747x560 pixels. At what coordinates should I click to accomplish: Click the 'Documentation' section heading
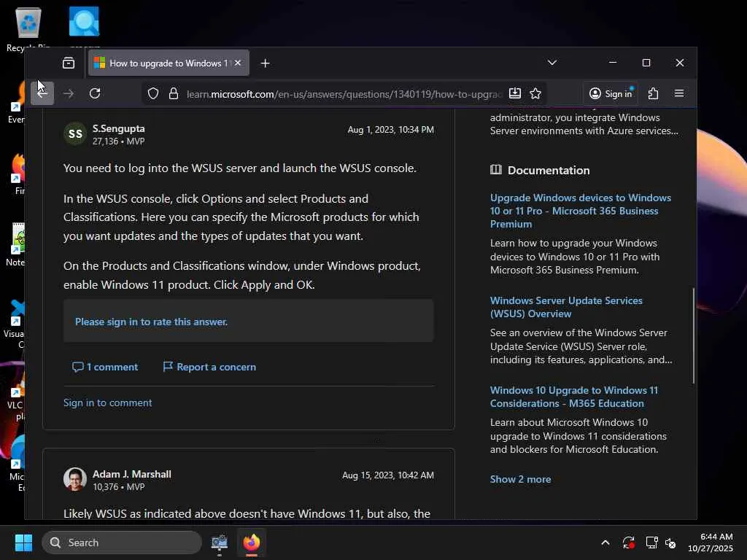(x=549, y=170)
